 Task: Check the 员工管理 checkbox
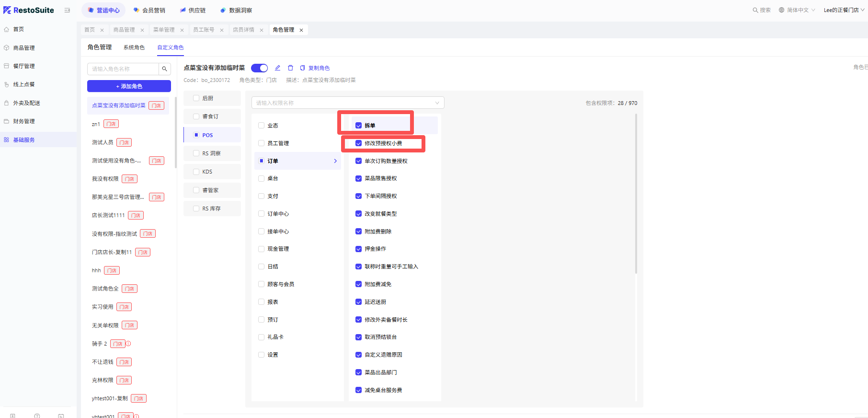(261, 143)
